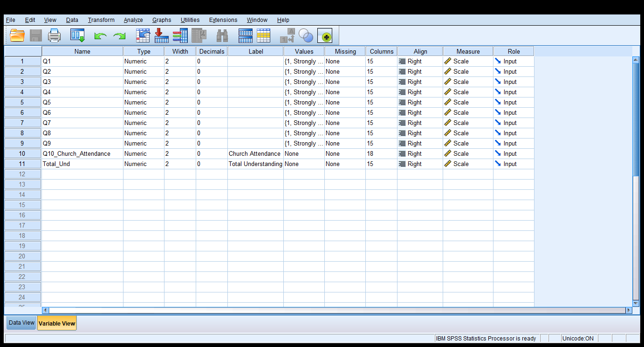644x347 pixels.
Task: Click the green Undo arrow
Action: coord(100,36)
